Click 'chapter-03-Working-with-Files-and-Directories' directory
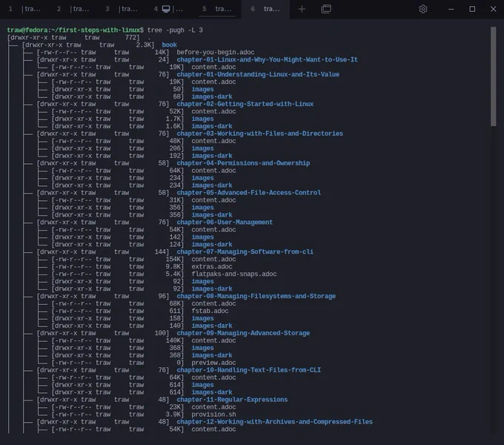Viewport: 504px width, 445px height. point(259,133)
